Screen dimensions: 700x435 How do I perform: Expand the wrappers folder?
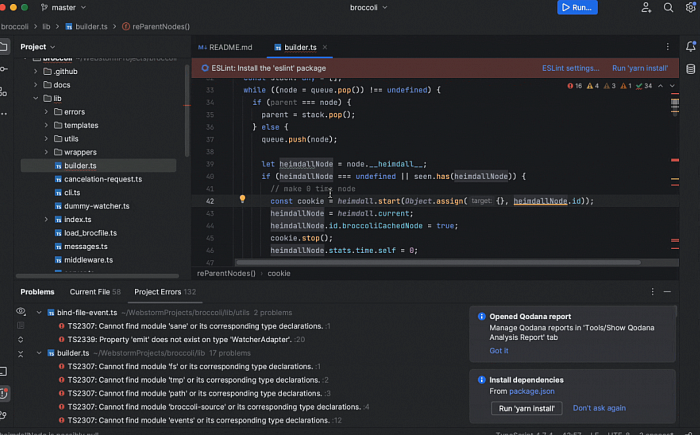46,152
